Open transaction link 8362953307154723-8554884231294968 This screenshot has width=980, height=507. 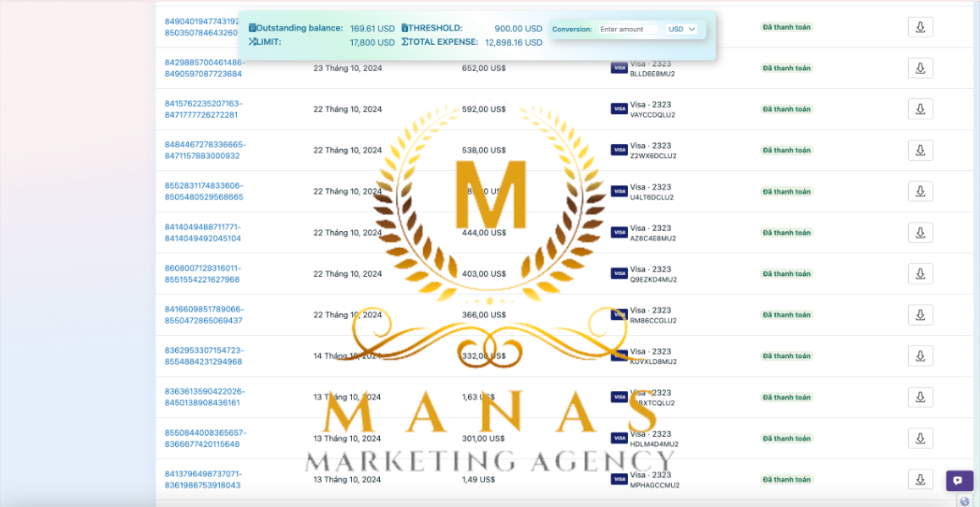tap(204, 355)
